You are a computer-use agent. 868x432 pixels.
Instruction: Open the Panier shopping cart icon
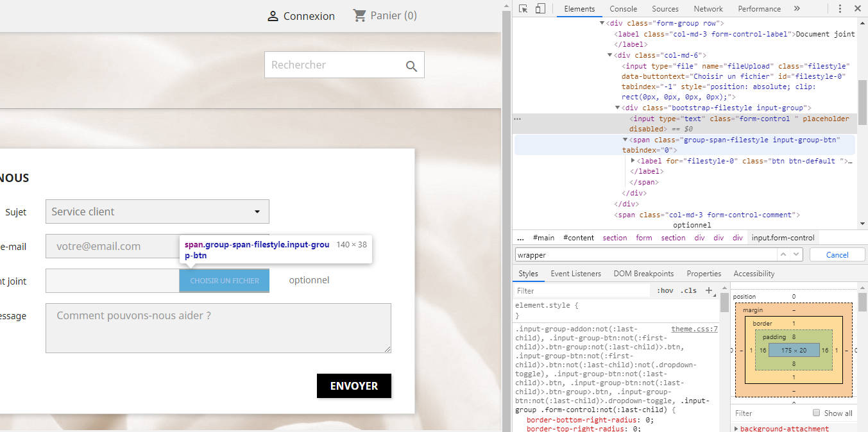point(360,15)
